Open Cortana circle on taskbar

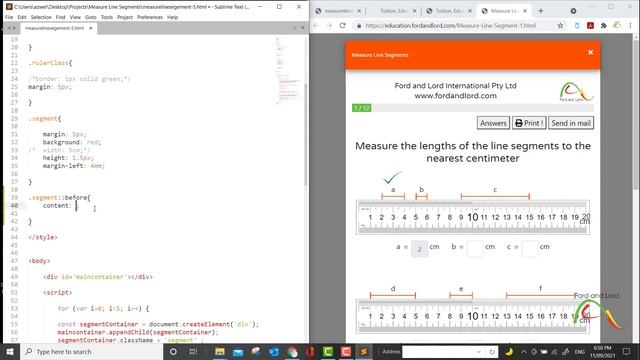coord(173,351)
